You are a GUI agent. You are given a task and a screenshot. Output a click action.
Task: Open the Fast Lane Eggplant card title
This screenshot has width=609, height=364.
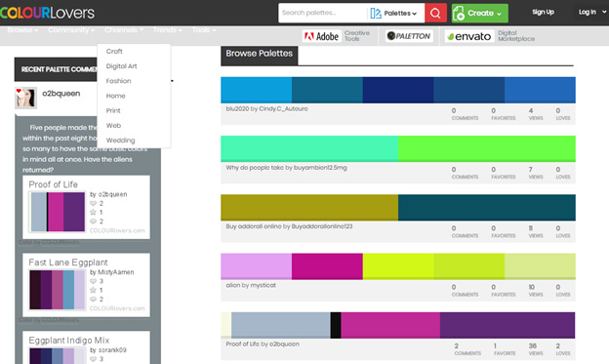tap(68, 263)
